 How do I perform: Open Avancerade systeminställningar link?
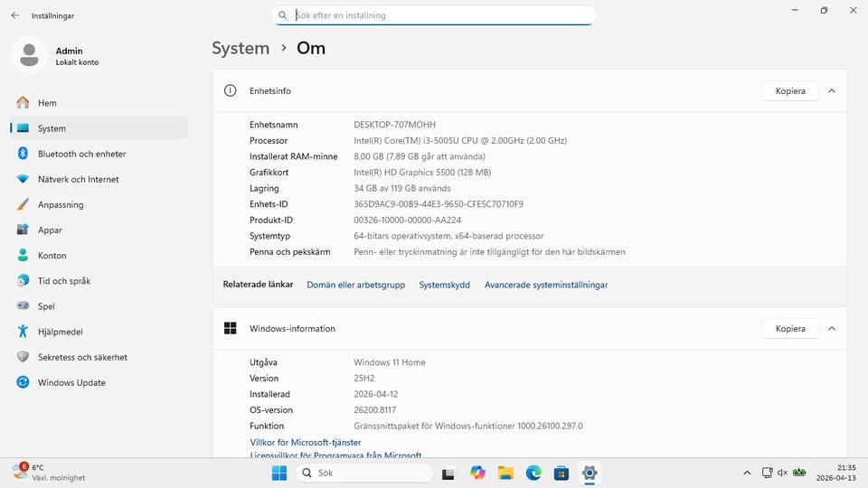pyautogui.click(x=546, y=285)
